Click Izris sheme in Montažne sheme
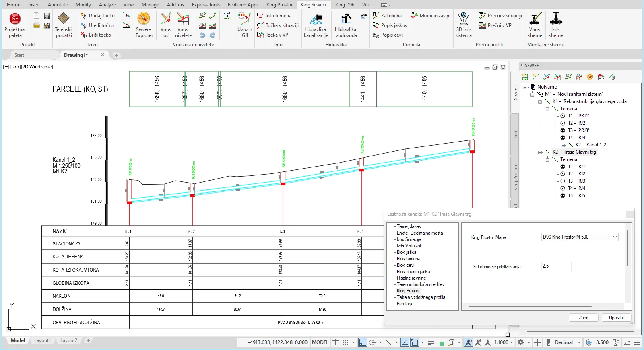 [556, 25]
